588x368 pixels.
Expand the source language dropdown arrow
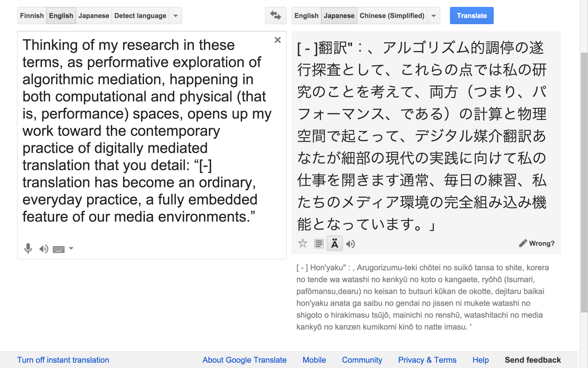click(175, 16)
